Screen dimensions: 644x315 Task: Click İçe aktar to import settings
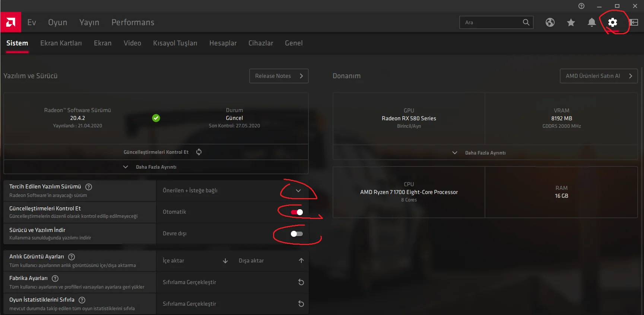tap(173, 261)
